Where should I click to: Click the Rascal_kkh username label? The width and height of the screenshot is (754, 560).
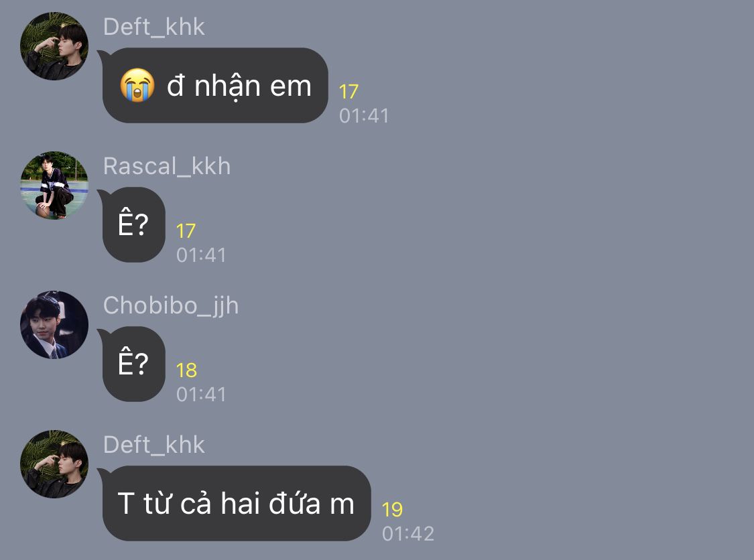coord(167,166)
